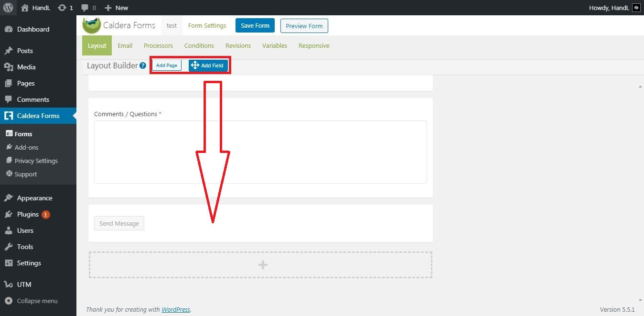
Task: Open the Email tab
Action: pos(125,46)
